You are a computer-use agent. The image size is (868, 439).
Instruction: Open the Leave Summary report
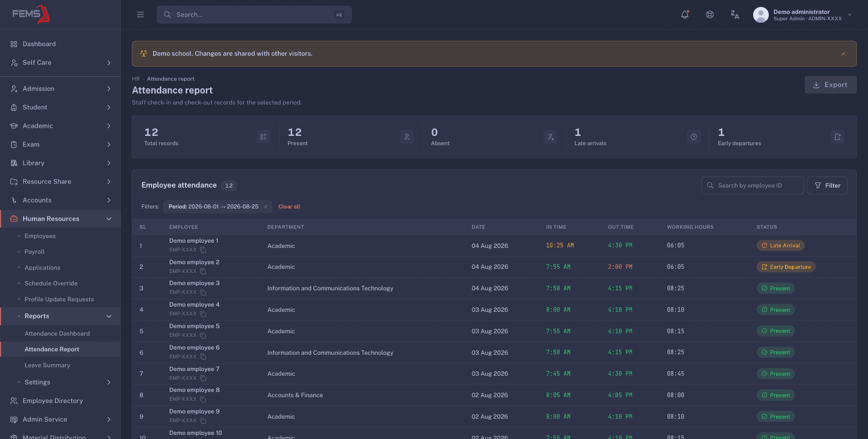point(48,365)
